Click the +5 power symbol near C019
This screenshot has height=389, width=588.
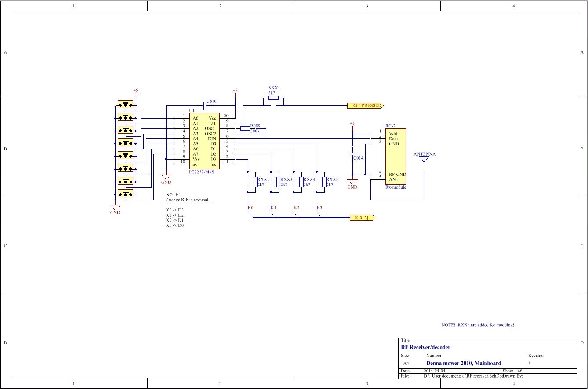(x=235, y=91)
